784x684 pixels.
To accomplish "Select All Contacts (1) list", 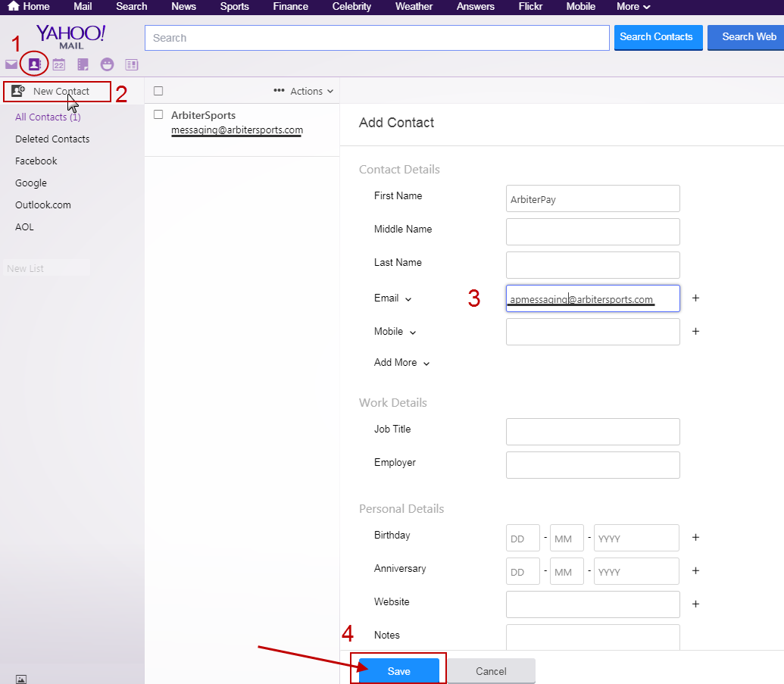I will coord(48,117).
